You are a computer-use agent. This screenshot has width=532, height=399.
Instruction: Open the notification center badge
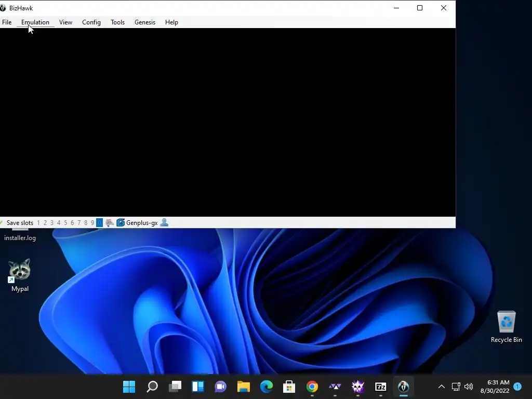tap(517, 387)
